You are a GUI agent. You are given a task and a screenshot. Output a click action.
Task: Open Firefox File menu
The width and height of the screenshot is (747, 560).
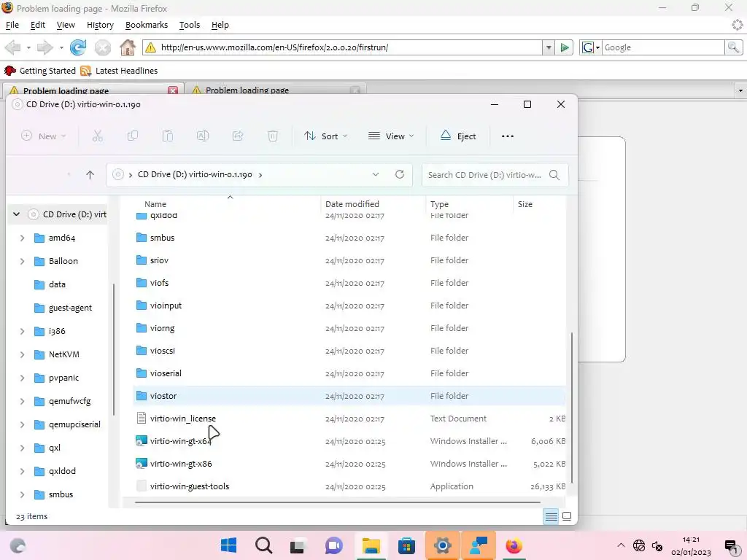click(x=12, y=25)
